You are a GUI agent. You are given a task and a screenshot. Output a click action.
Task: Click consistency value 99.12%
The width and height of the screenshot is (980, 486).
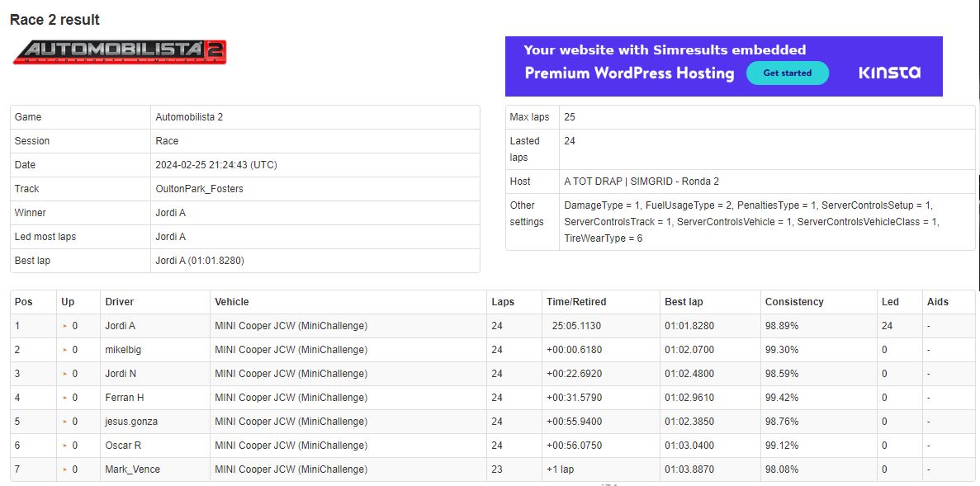click(782, 446)
